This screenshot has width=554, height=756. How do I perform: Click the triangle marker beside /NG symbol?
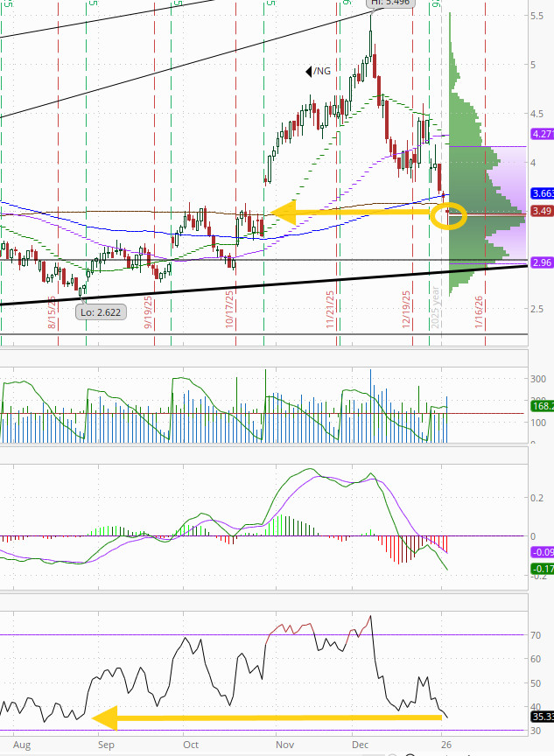click(309, 72)
